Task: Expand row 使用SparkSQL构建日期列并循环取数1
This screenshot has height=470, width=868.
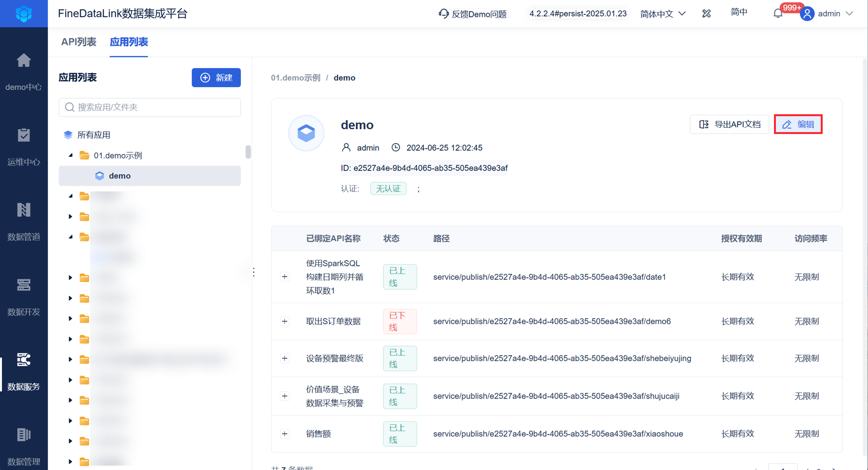Action: point(285,277)
